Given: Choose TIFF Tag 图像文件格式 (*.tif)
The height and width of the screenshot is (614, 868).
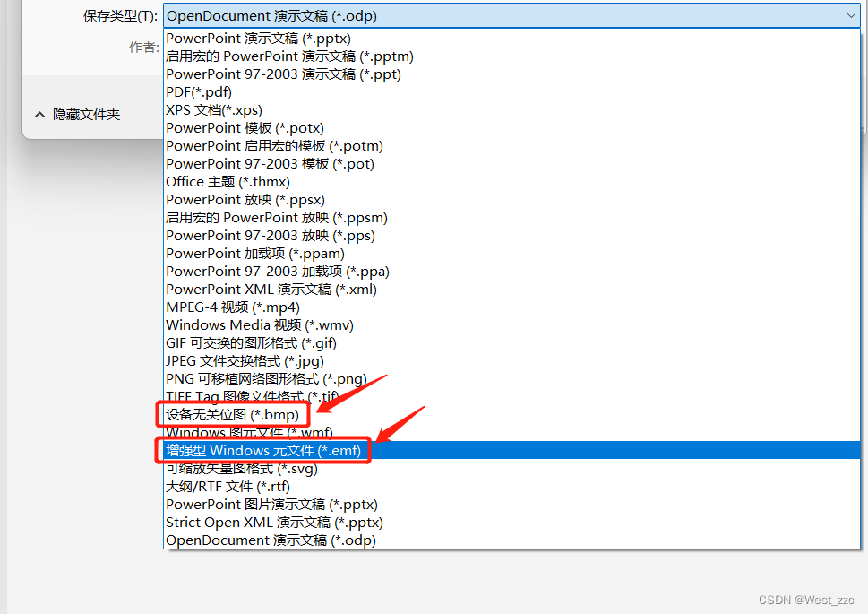Looking at the screenshot, I should tap(511, 396).
